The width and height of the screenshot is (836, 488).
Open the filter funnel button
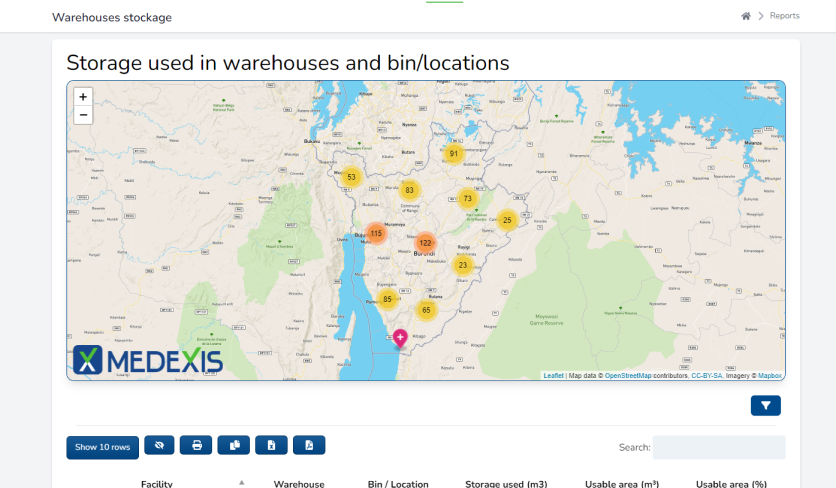tap(765, 405)
